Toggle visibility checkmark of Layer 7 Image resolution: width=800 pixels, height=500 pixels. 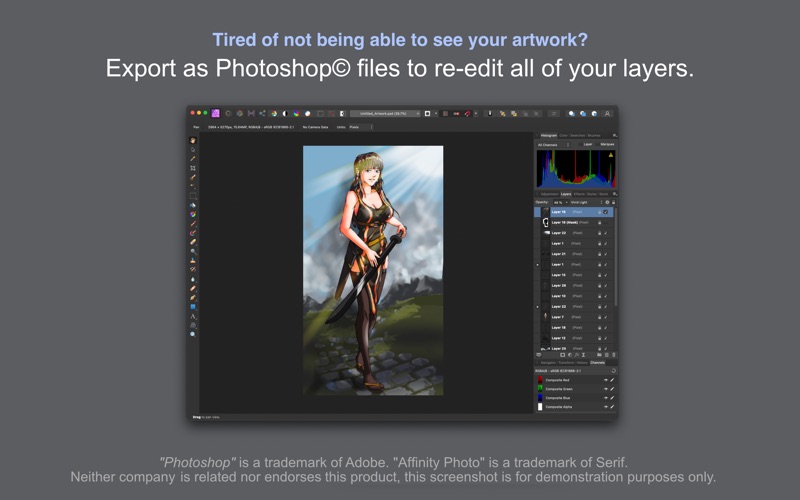tap(606, 317)
